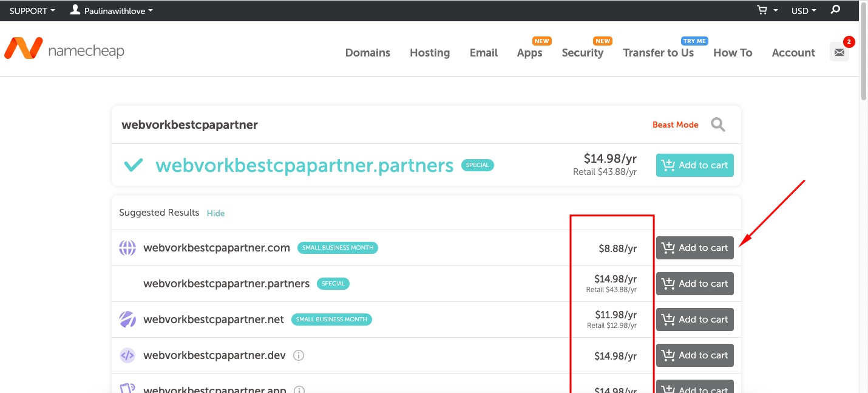Image resolution: width=868 pixels, height=393 pixels.
Task: Click the .dev code icon
Action: [x=127, y=355]
